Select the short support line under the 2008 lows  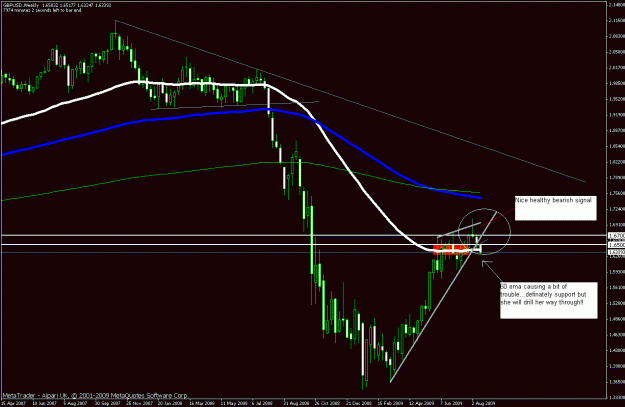coord(235,105)
